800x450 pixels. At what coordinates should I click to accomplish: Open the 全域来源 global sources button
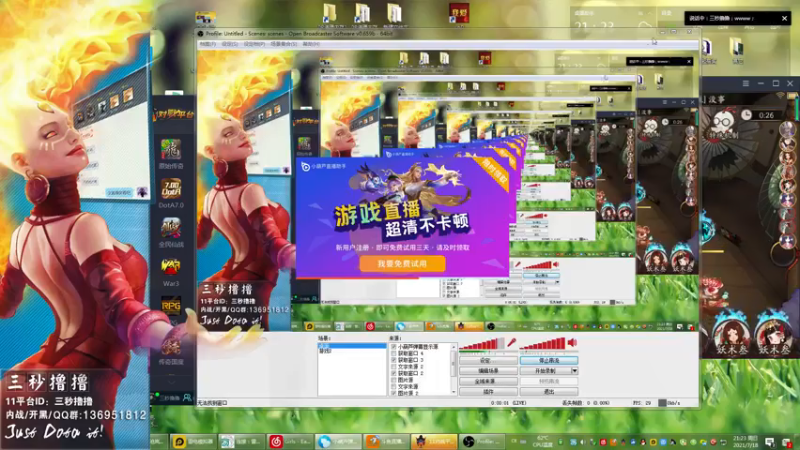tap(488, 381)
